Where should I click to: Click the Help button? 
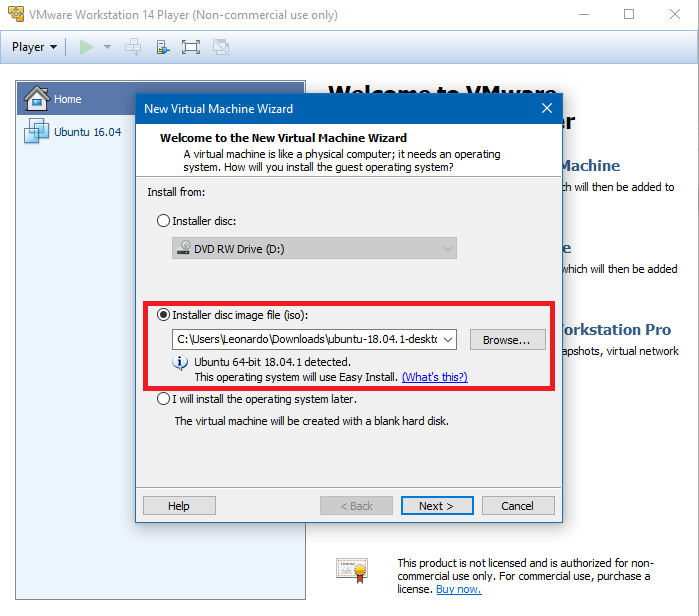179,505
